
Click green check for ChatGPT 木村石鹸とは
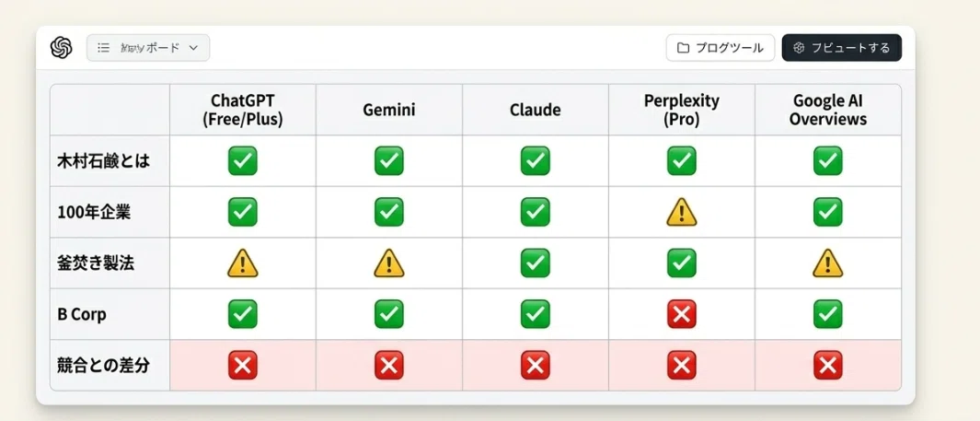click(x=243, y=161)
